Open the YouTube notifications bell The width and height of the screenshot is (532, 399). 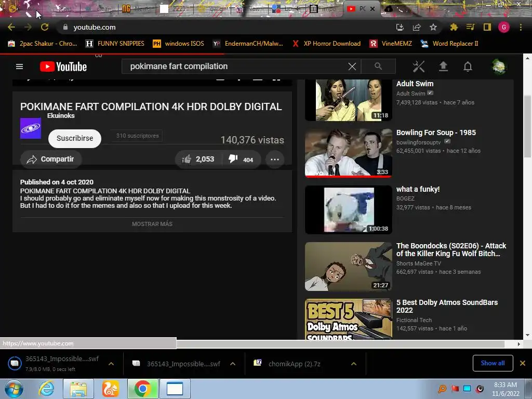point(468,66)
